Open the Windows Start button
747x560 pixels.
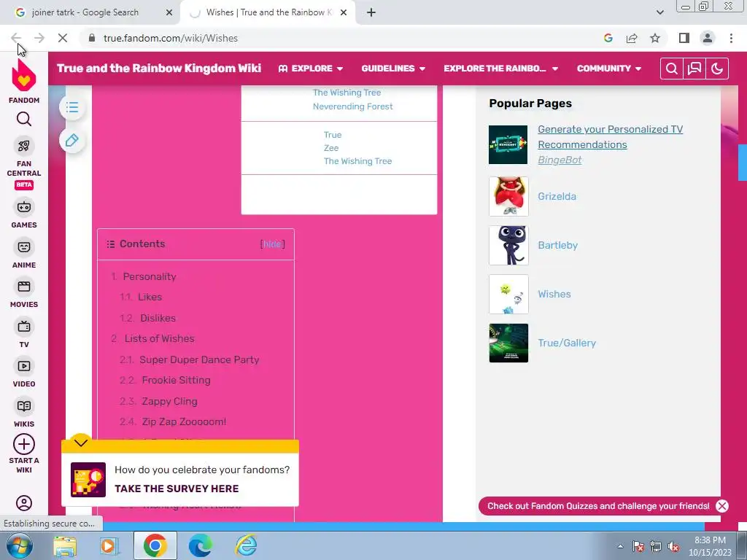click(19, 545)
